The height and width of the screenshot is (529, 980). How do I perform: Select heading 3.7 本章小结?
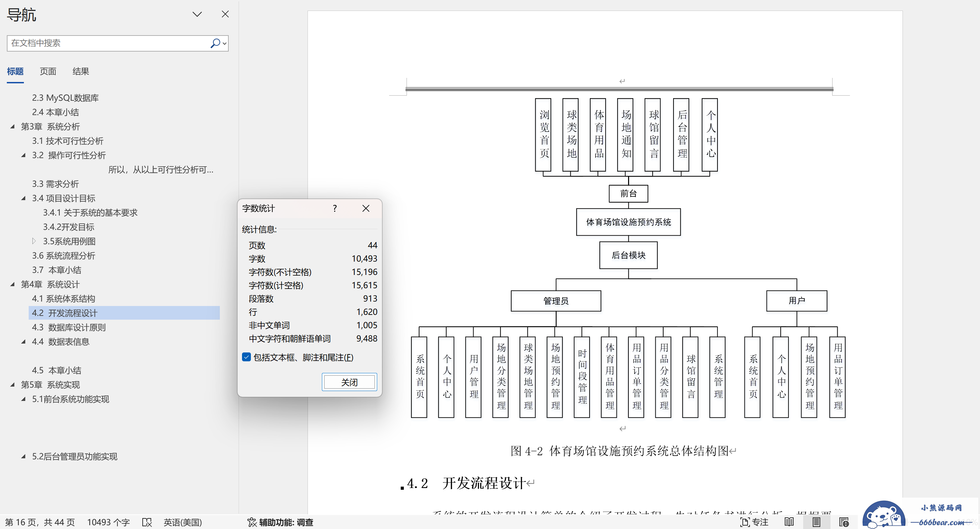pyautogui.click(x=57, y=270)
